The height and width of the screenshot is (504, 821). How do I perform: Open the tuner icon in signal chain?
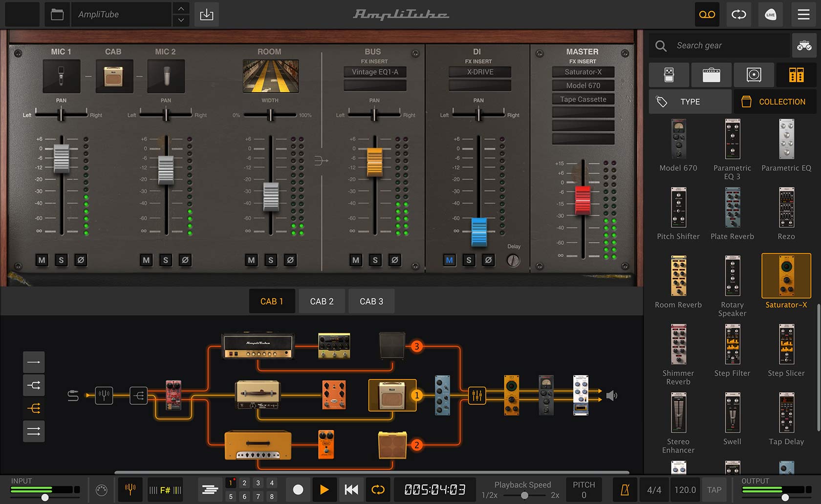(x=104, y=395)
